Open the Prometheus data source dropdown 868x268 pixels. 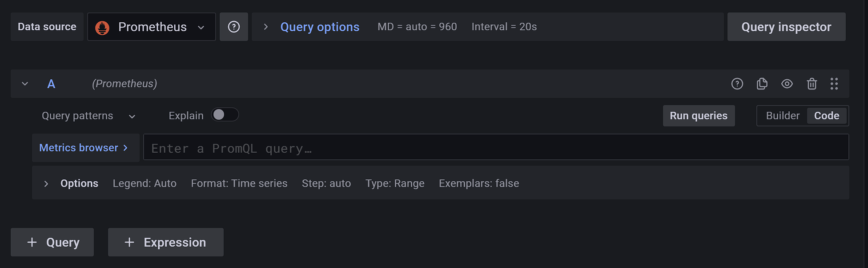(152, 27)
